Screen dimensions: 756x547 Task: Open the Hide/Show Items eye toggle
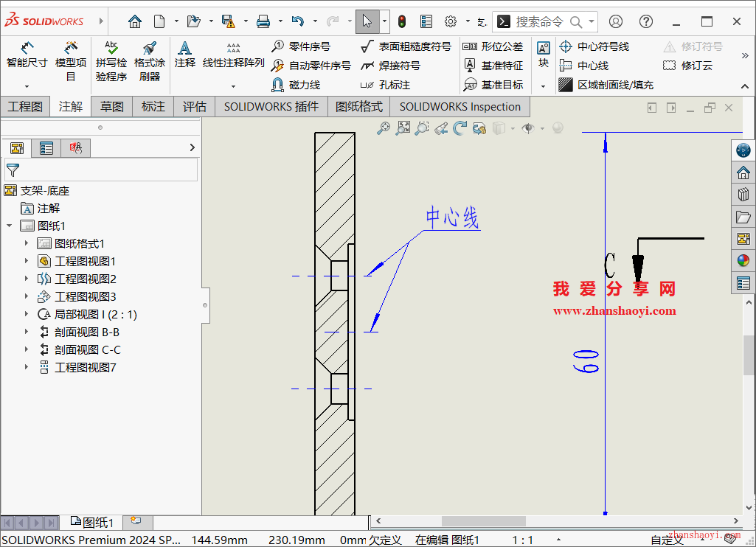pyautogui.click(x=527, y=128)
